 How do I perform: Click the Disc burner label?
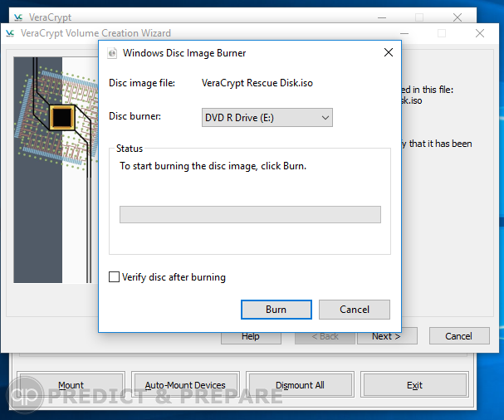(135, 116)
